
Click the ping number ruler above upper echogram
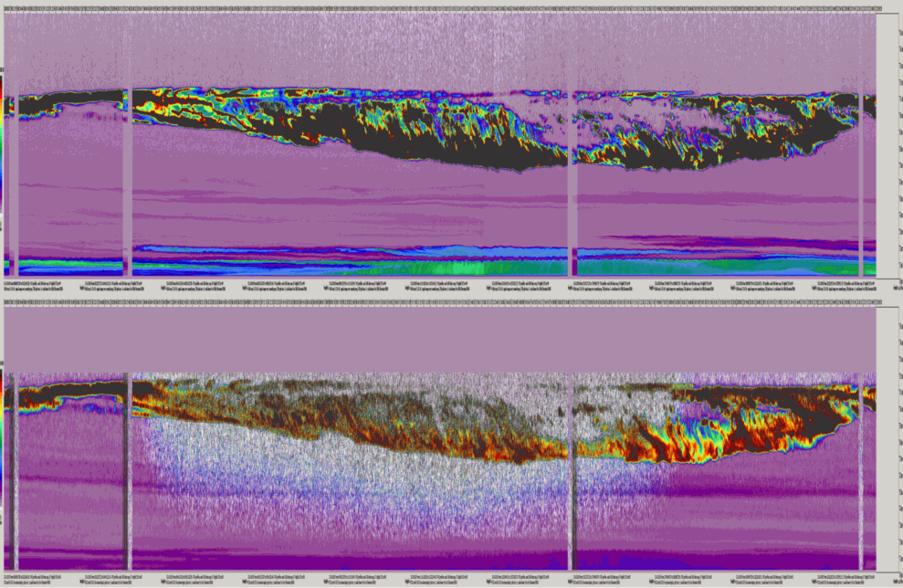442,9
